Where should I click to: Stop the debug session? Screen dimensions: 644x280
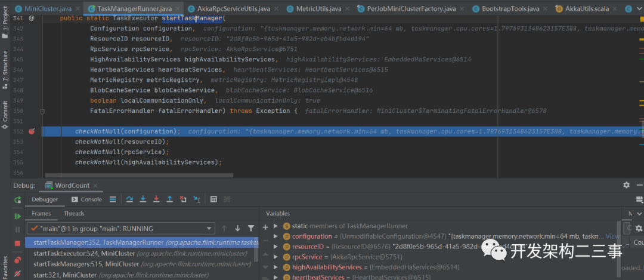(x=17, y=244)
